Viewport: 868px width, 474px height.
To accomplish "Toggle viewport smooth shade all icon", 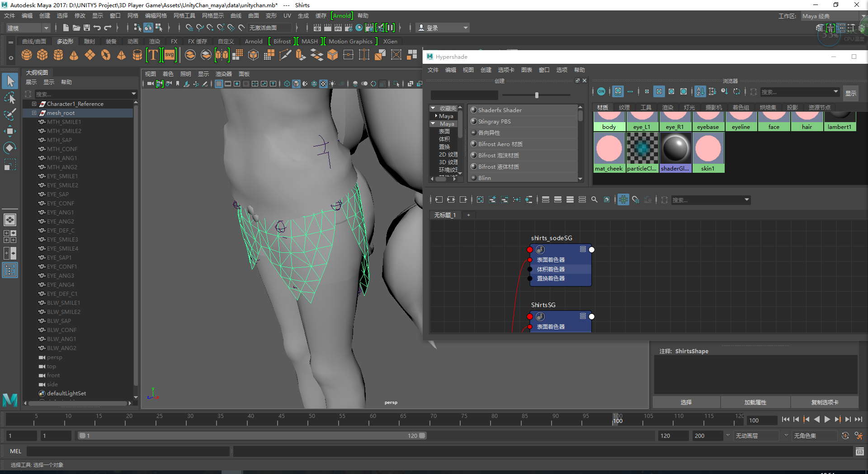I will point(296,84).
